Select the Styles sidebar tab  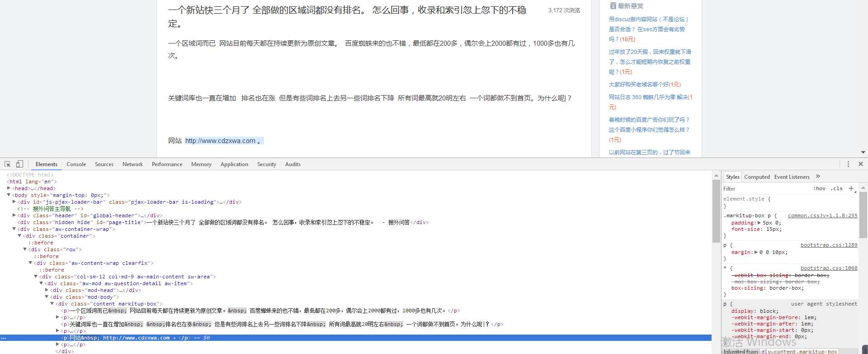[733, 177]
